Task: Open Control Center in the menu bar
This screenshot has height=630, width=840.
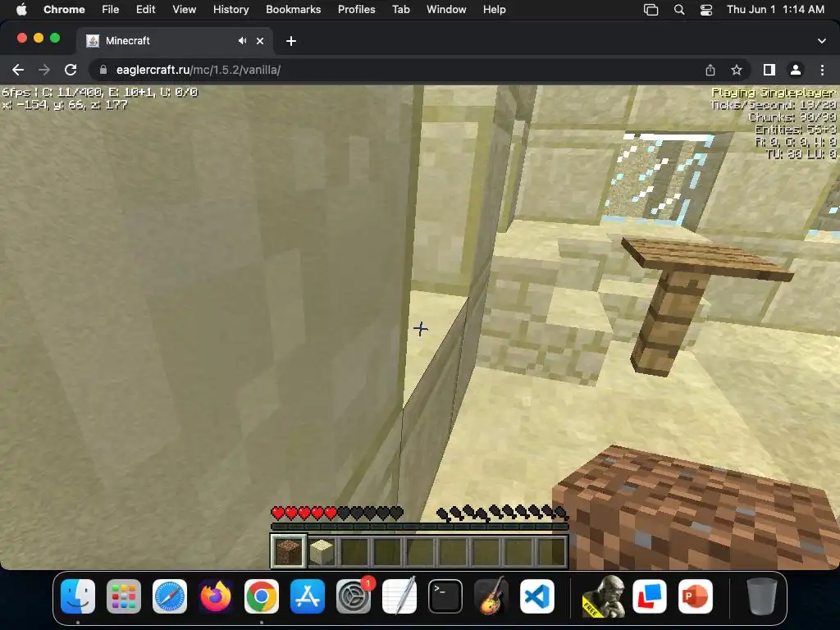Action: pyautogui.click(x=706, y=9)
